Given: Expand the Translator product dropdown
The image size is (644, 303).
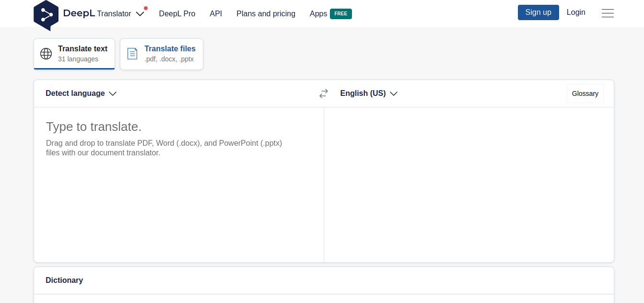Looking at the screenshot, I should point(140,14).
